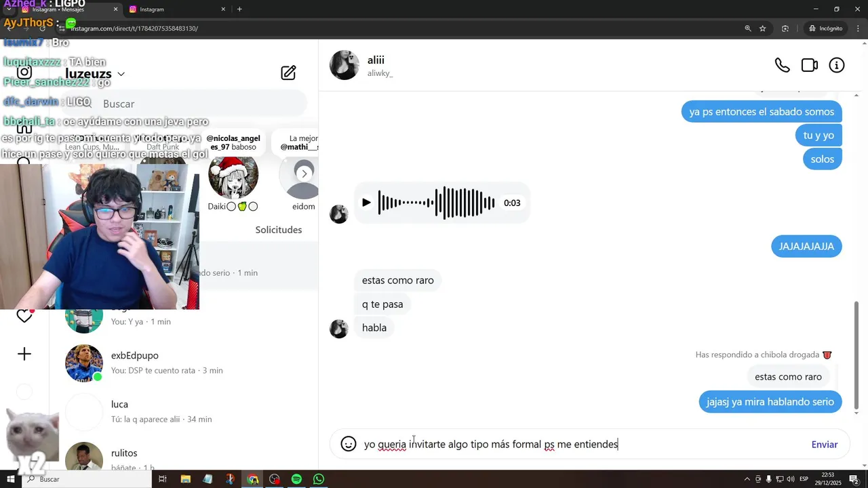
Task: Open Spotify from the taskbar
Action: (x=296, y=479)
